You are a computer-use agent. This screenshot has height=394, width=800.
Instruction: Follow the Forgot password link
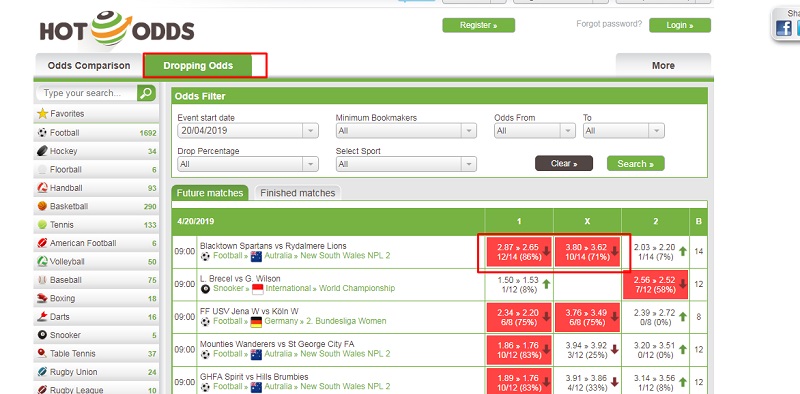click(609, 23)
